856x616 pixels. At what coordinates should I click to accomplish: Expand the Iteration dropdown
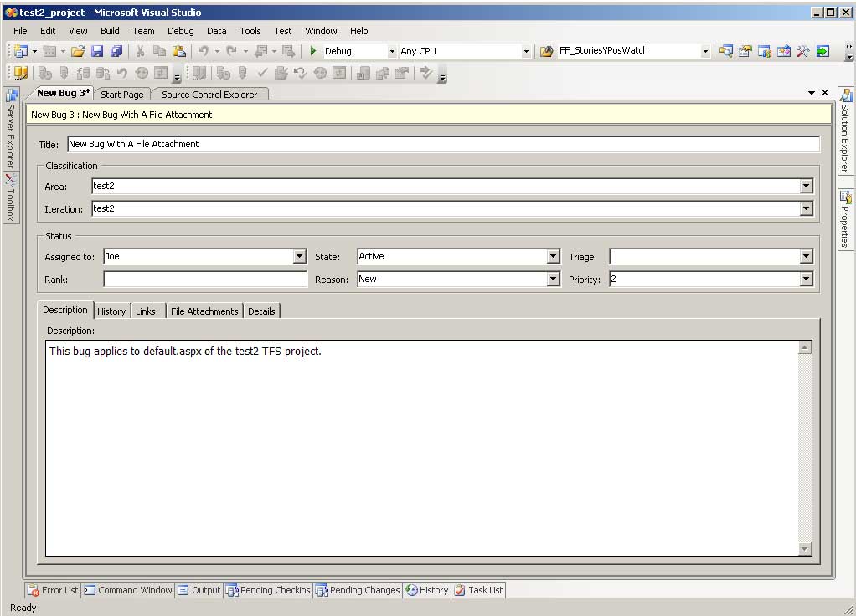[x=806, y=209]
